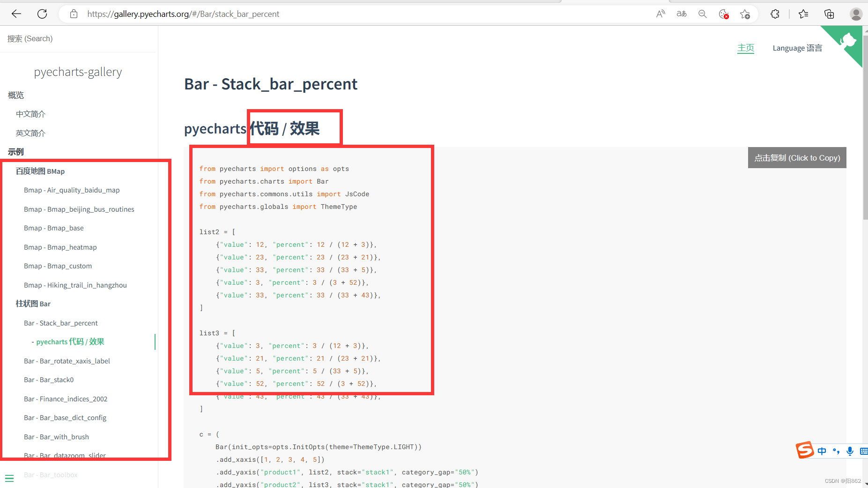Image resolution: width=868 pixels, height=488 pixels.
Task: Open 英文简介 in the sidebar
Action: pyautogui.click(x=30, y=133)
